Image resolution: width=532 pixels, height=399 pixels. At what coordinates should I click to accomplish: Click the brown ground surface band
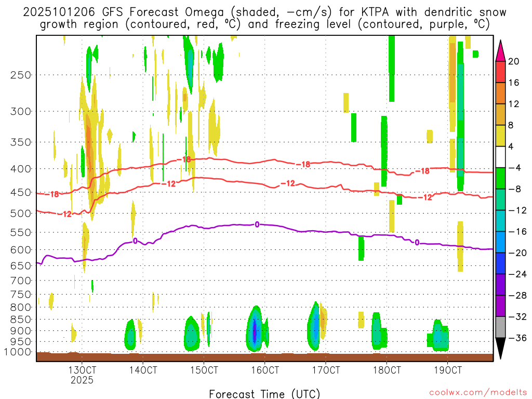pos(264,357)
